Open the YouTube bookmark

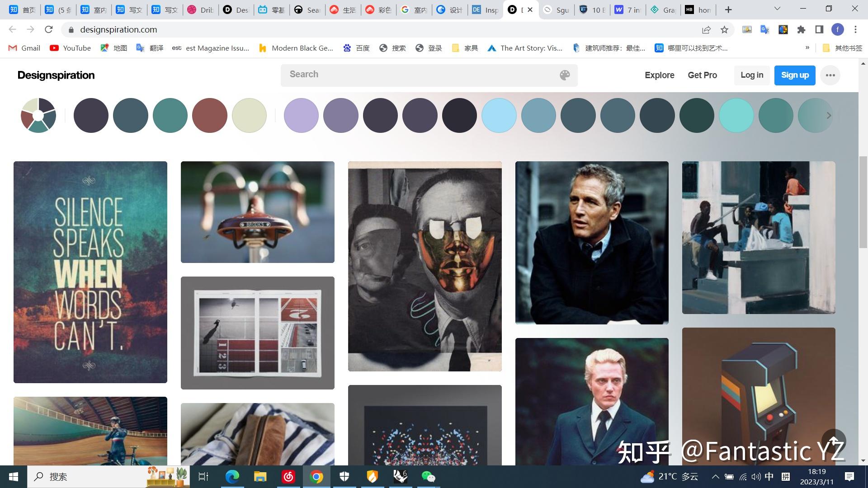(71, 48)
